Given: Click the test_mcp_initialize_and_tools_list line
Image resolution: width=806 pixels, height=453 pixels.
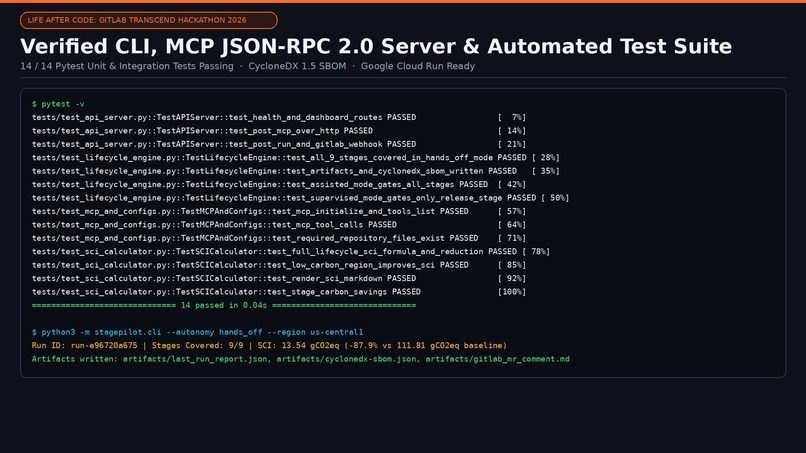Looking at the screenshot, I should pyautogui.click(x=279, y=211).
